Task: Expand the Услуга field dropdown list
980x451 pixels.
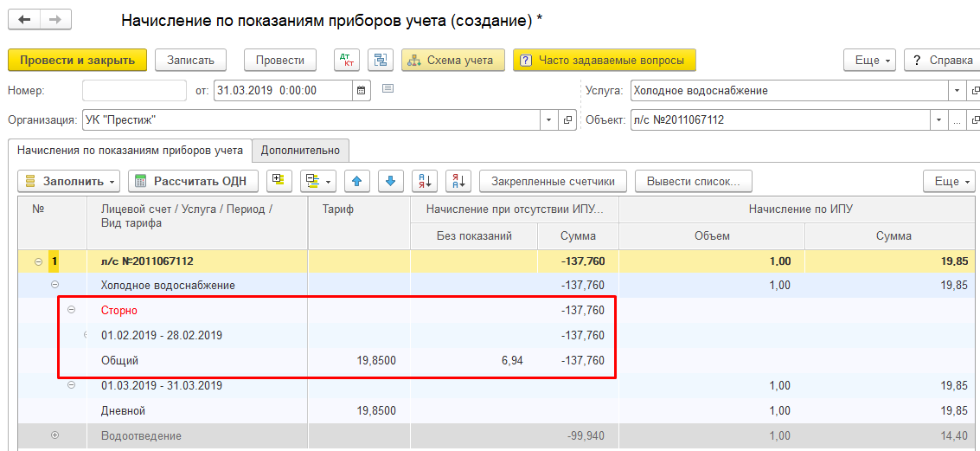Action: coord(957,90)
